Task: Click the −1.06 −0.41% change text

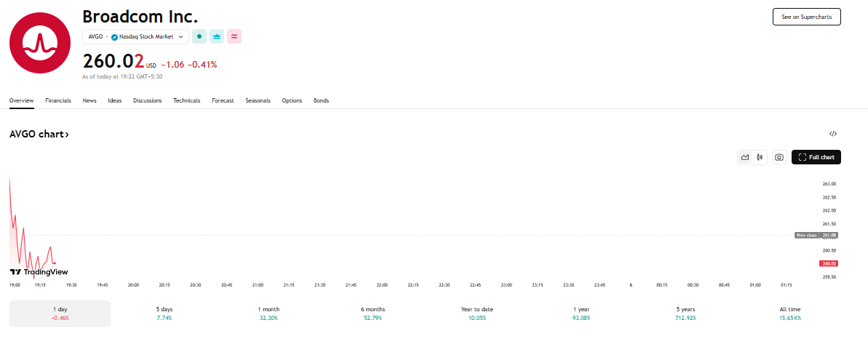Action: tap(188, 65)
